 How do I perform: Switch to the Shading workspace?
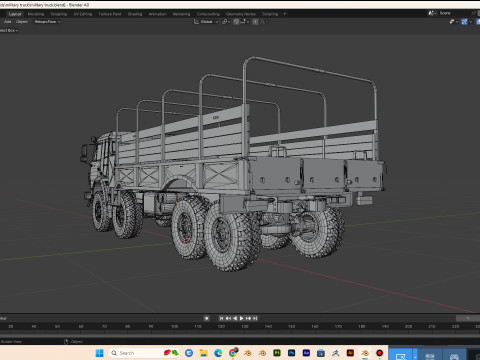135,14
